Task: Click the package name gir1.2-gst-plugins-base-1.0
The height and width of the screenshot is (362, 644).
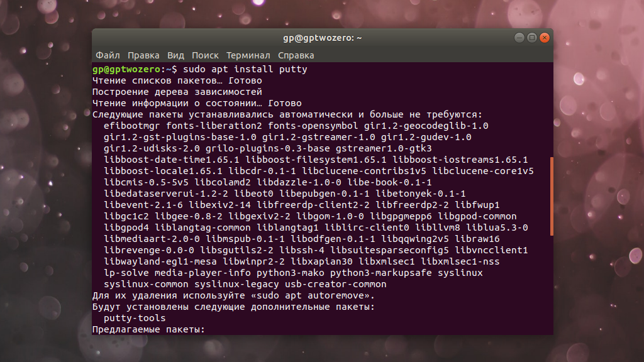Action: pos(180,137)
